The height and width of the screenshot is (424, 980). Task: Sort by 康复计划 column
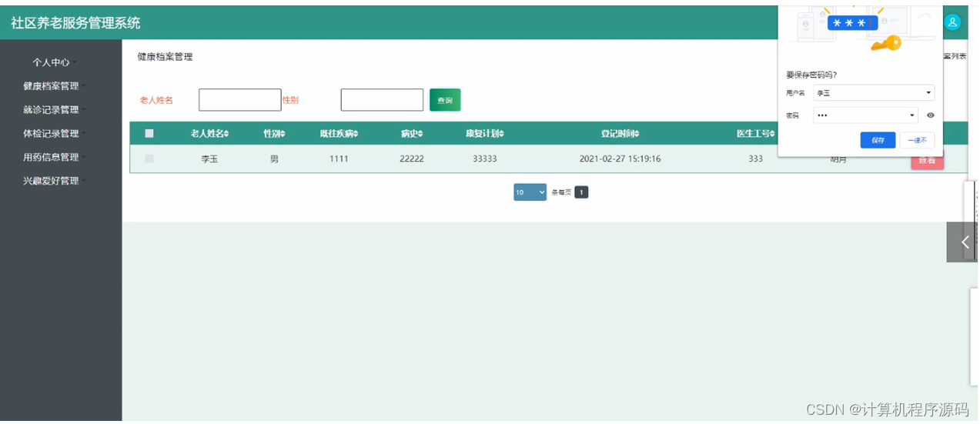pyautogui.click(x=484, y=134)
